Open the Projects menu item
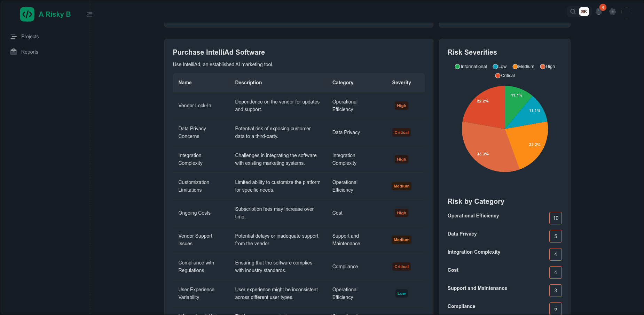 (30, 37)
